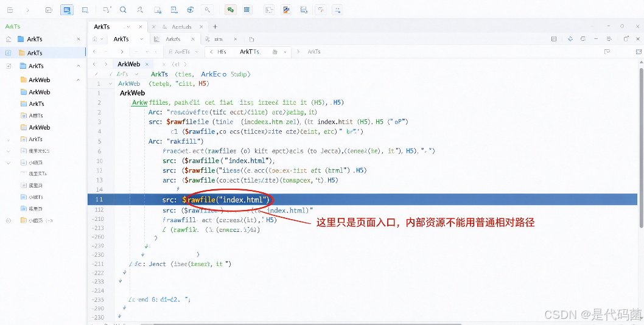644x325 pixels.
Task: Switch to the Apntuds tab
Action: (x=181, y=27)
